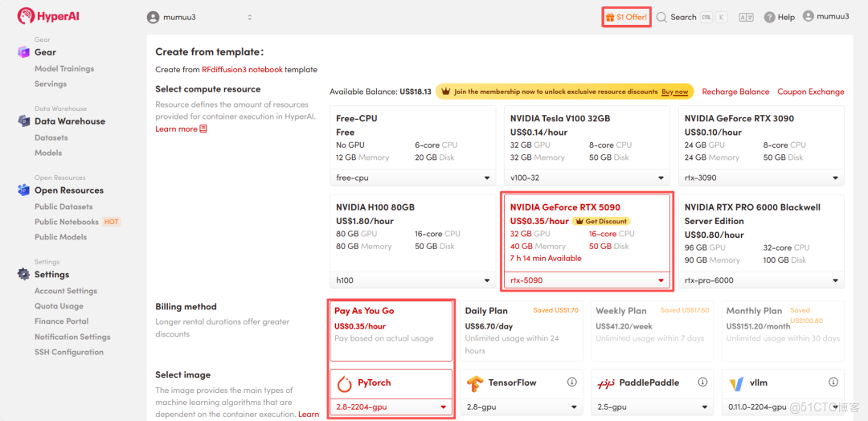Click the HyperAI logo icon

[26, 16]
